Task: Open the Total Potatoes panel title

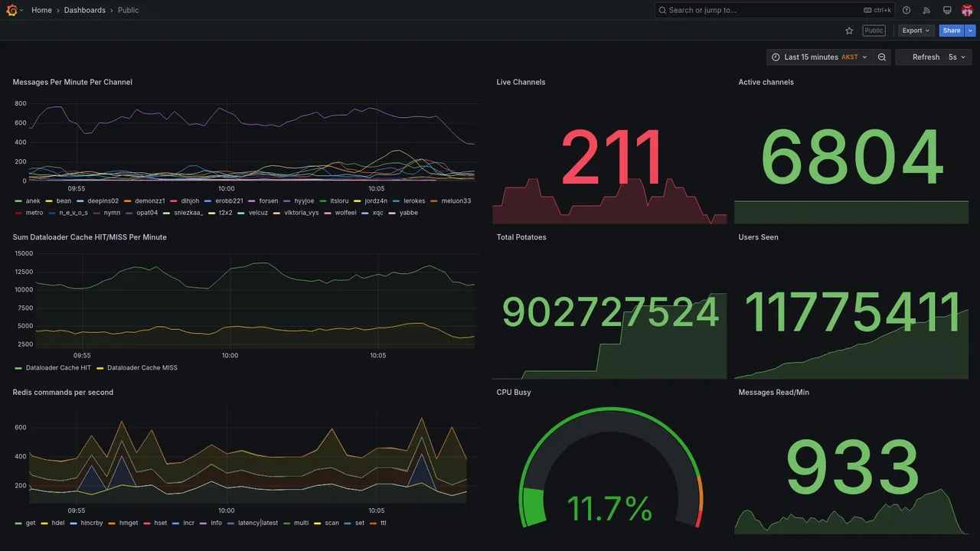Action: click(x=521, y=237)
